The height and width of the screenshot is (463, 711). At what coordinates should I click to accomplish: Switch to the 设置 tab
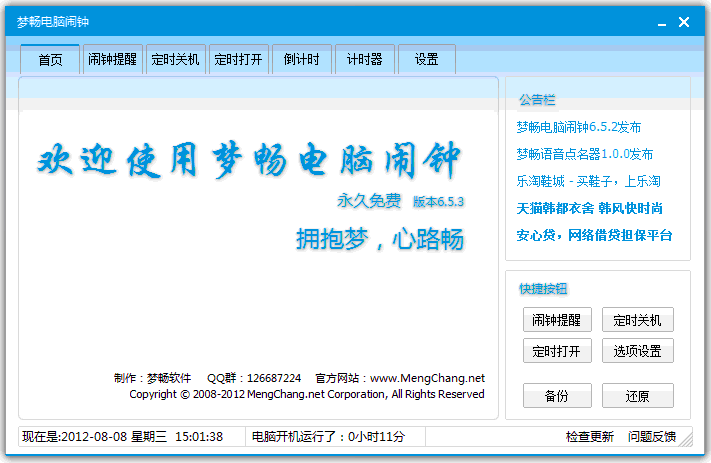click(427, 59)
